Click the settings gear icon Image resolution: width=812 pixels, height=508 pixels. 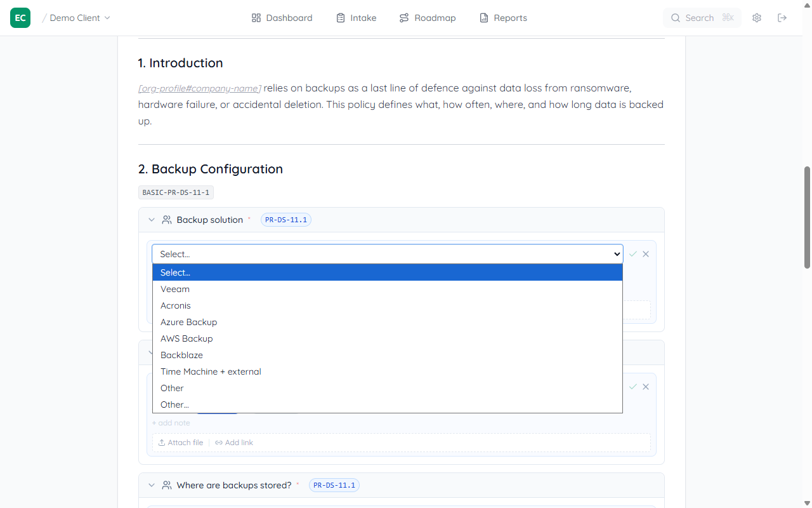click(757, 18)
